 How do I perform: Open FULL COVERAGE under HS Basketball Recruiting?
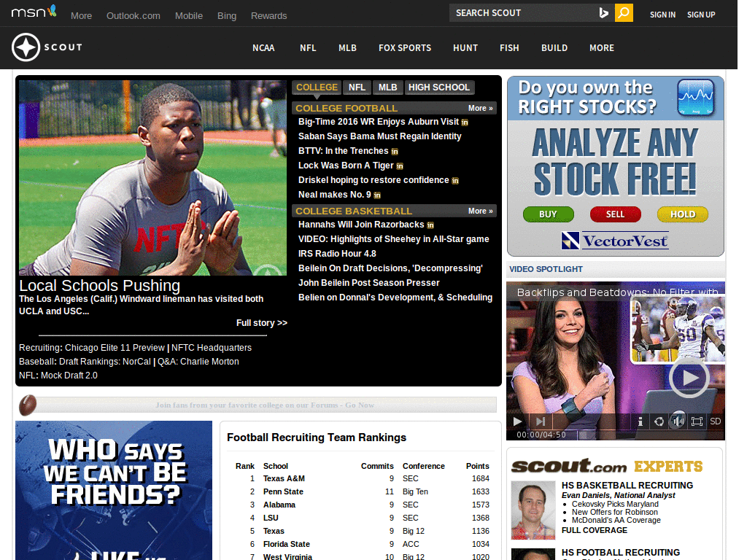click(594, 530)
